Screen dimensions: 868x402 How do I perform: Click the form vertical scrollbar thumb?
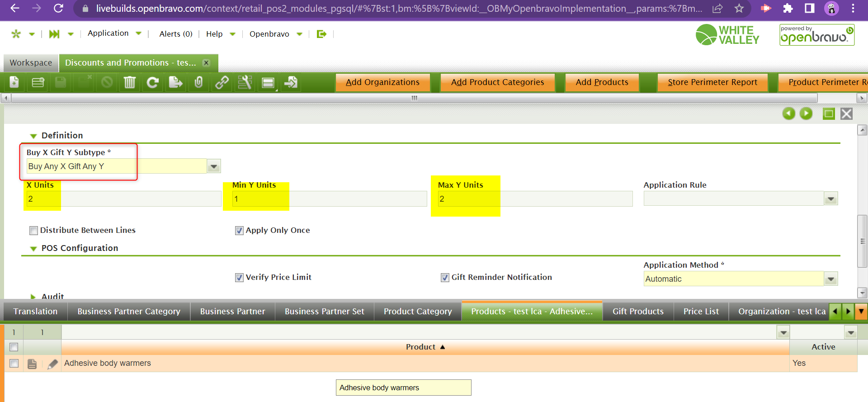pyautogui.click(x=863, y=241)
